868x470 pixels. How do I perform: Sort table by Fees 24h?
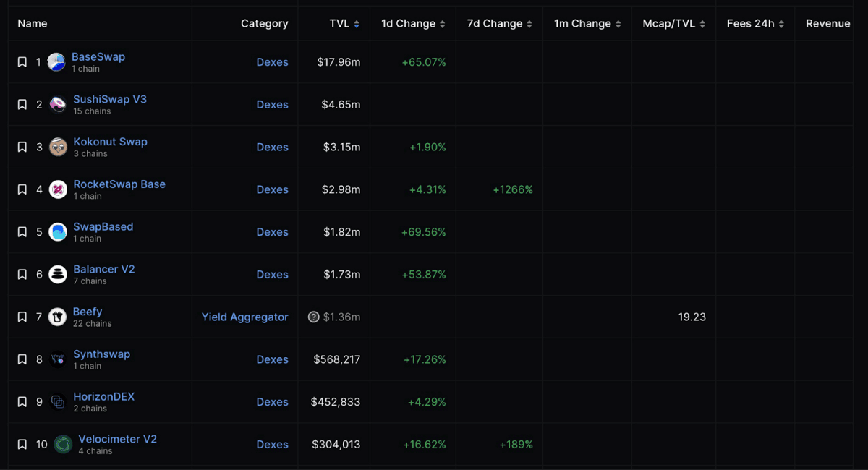coord(756,24)
